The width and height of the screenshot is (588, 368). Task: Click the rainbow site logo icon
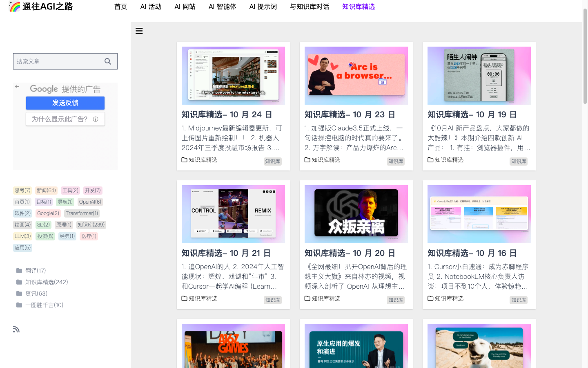15,7
